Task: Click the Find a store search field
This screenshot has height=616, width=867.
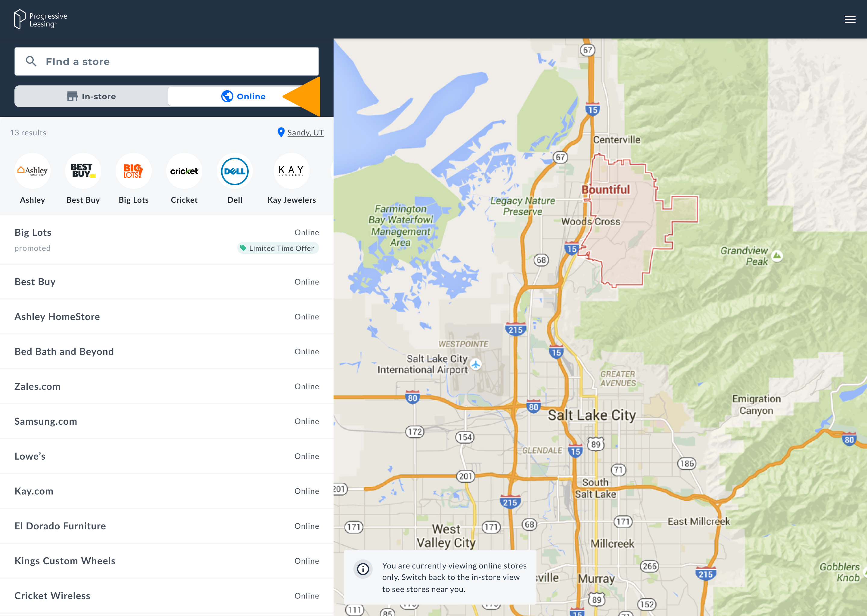Action: pyautogui.click(x=167, y=61)
